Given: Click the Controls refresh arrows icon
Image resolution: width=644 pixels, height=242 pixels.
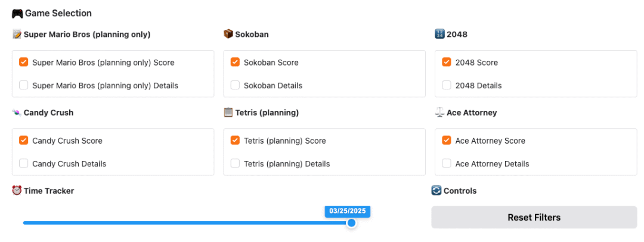Looking at the screenshot, I should click(436, 191).
